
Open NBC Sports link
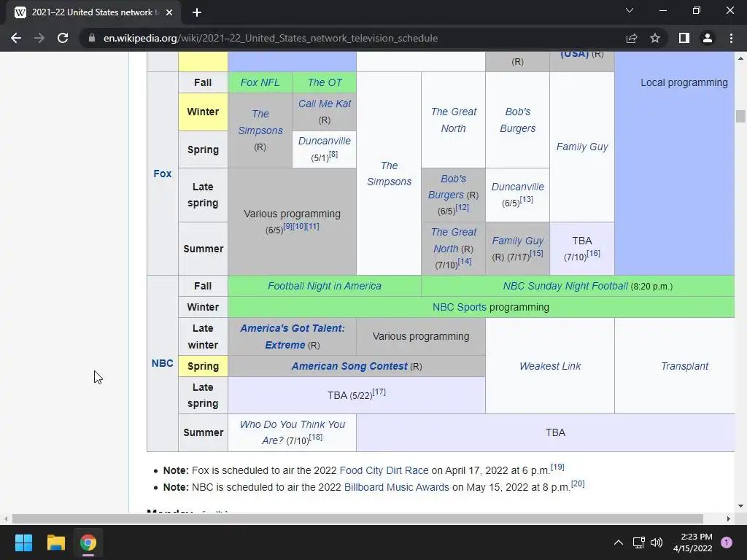[x=460, y=308]
